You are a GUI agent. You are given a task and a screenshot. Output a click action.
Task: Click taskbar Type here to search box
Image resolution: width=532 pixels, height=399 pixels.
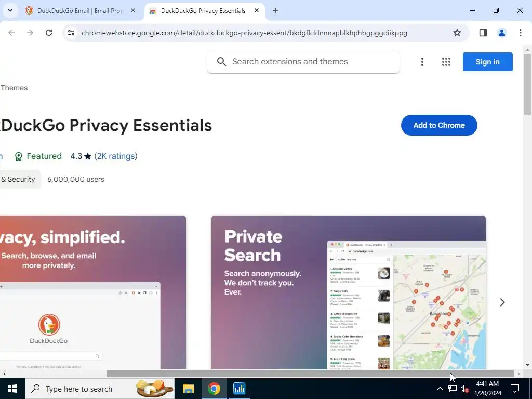(x=100, y=389)
